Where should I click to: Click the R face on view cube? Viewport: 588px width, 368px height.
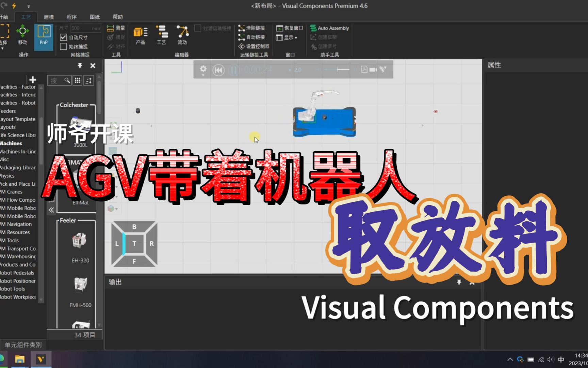point(152,244)
